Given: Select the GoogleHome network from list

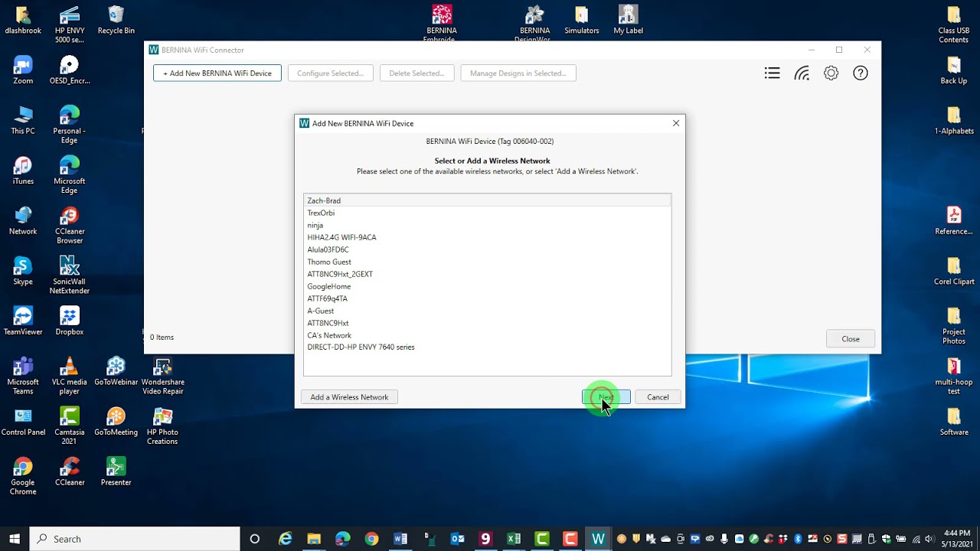Looking at the screenshot, I should tap(329, 286).
